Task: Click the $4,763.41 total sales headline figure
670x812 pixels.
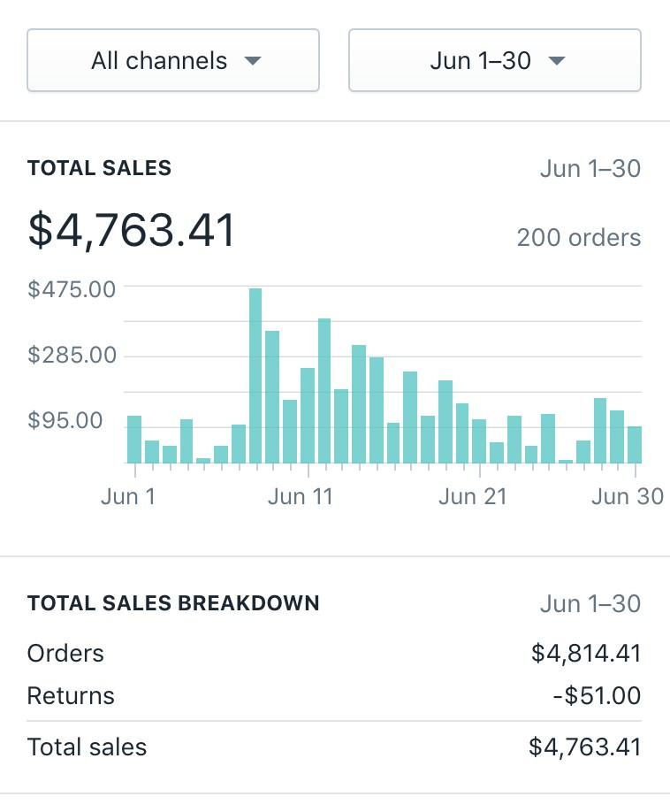Action: (x=132, y=230)
